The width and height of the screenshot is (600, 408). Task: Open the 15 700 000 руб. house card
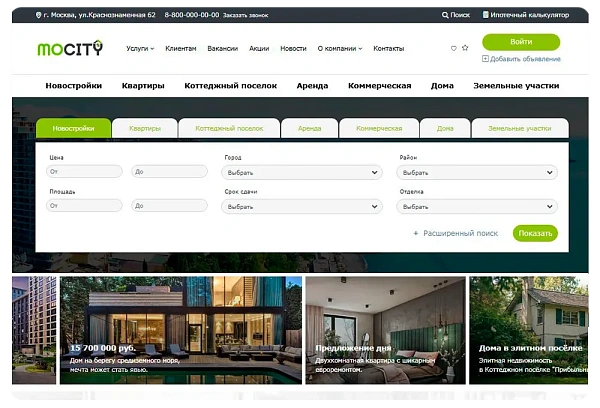[181, 330]
